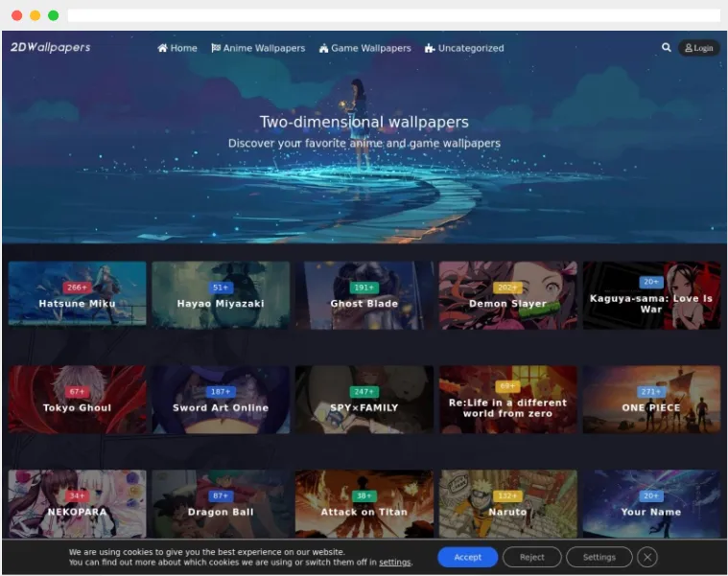
Task: Open the Login button
Action: click(x=699, y=48)
